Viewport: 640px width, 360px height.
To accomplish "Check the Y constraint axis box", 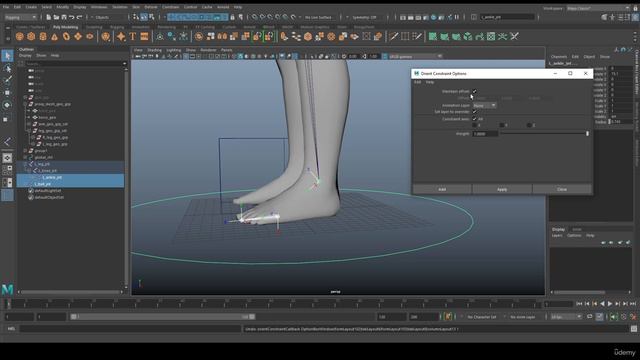I will point(502,125).
